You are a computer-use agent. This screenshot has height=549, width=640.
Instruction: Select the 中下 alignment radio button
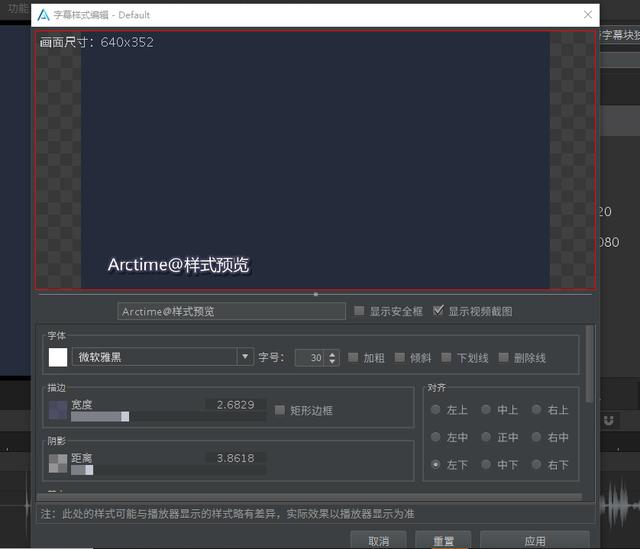click(486, 465)
